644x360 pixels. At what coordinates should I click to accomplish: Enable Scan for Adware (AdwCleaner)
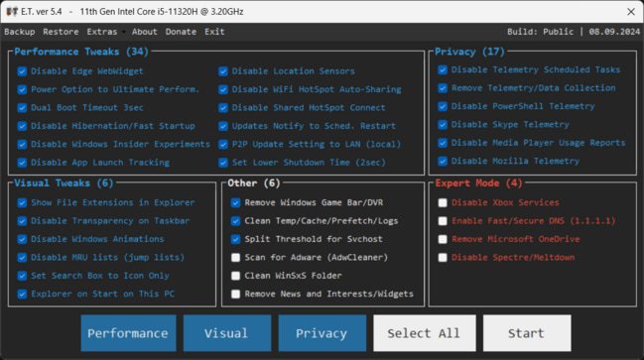pos(236,258)
